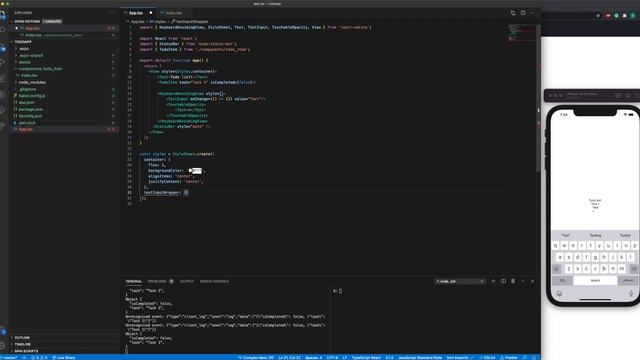
Task: Click JavaScript Standard Style status item
Action: [420, 358]
